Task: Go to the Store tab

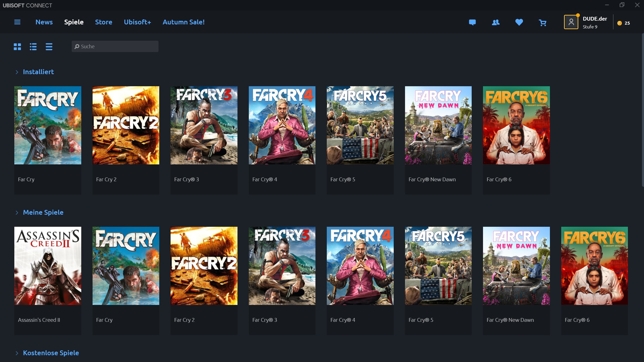Action: coord(103,22)
